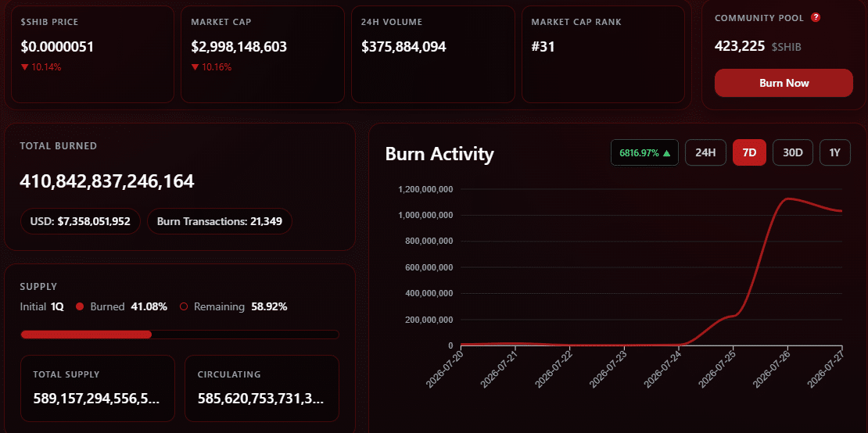Image resolution: width=868 pixels, height=433 pixels.
Task: Click the 200,000,000 y-axis label
Action: (431, 320)
